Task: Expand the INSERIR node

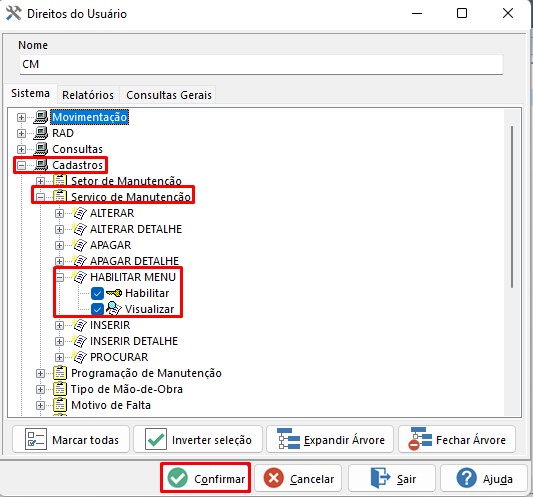Action: (59, 325)
